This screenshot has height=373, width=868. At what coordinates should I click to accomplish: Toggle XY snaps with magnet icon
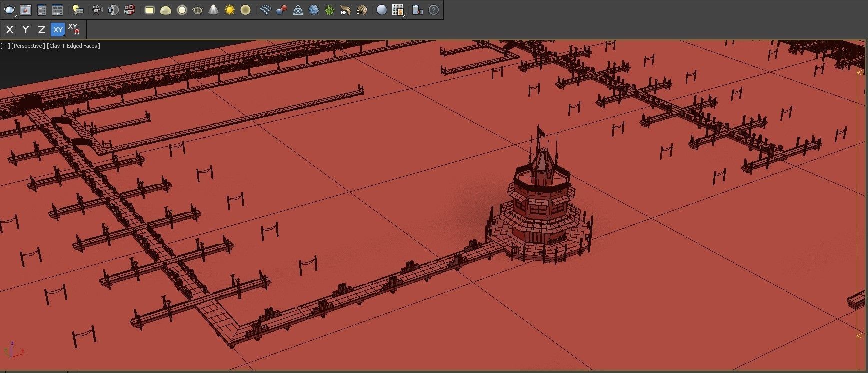point(74,30)
